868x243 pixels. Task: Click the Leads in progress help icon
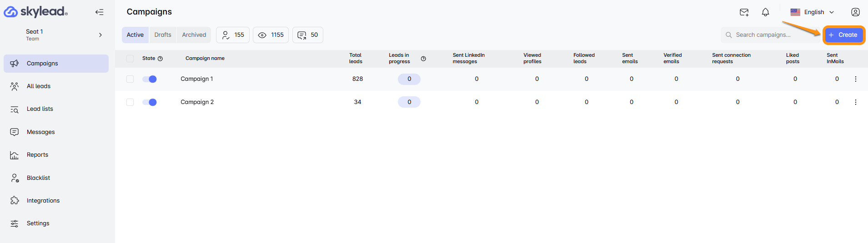(423, 59)
